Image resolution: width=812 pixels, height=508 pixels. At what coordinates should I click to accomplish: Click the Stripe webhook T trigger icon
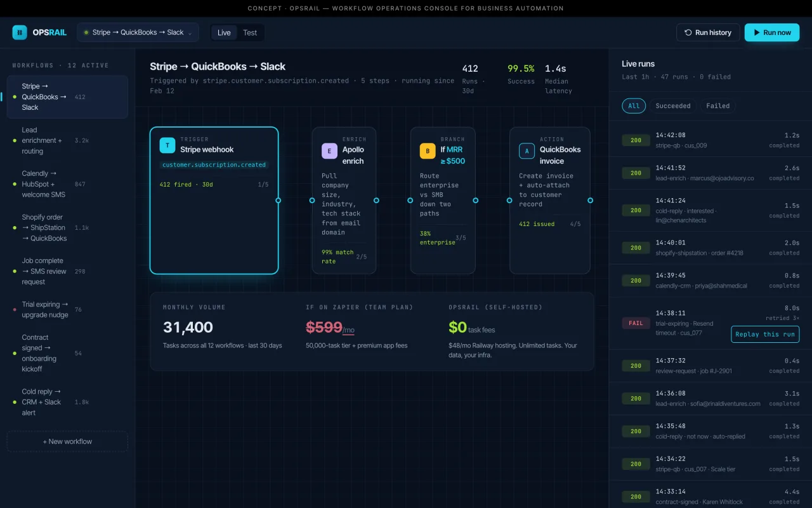pos(167,145)
